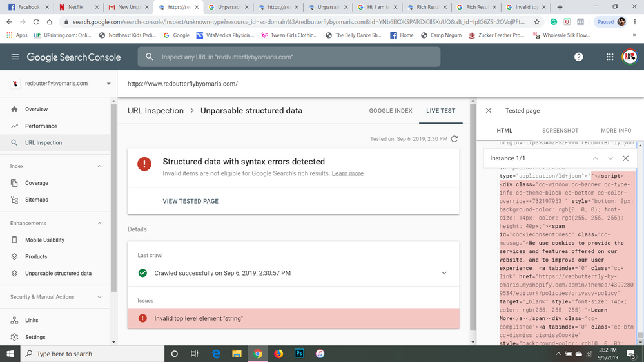Go to previous instance with up arrow
This screenshot has height=362, width=644.
(595, 158)
